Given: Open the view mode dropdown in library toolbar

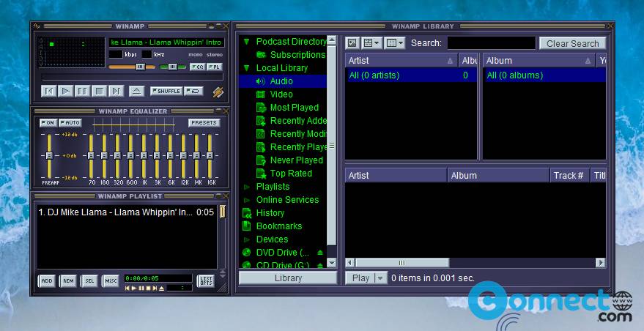Looking at the screenshot, I should 371,42.
